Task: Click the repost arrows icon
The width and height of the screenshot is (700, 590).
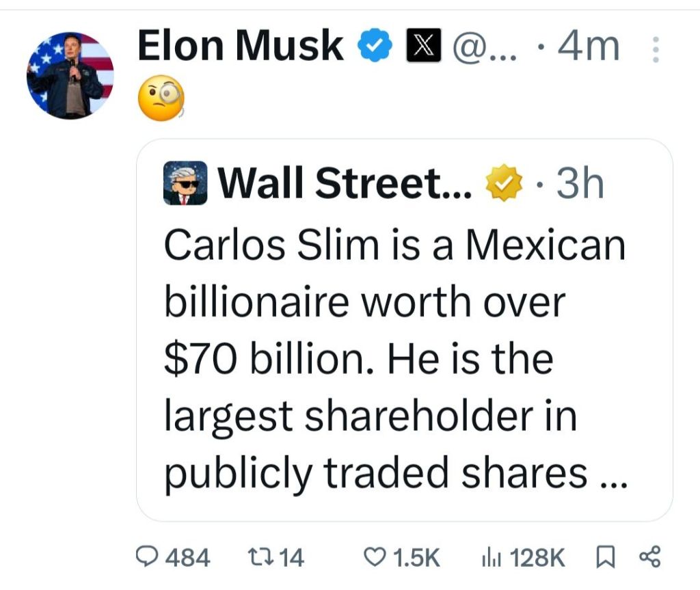Action: [x=263, y=558]
